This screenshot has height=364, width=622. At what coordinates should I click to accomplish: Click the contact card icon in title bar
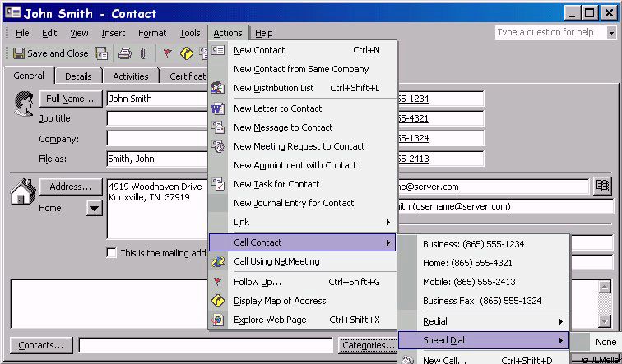click(12, 12)
